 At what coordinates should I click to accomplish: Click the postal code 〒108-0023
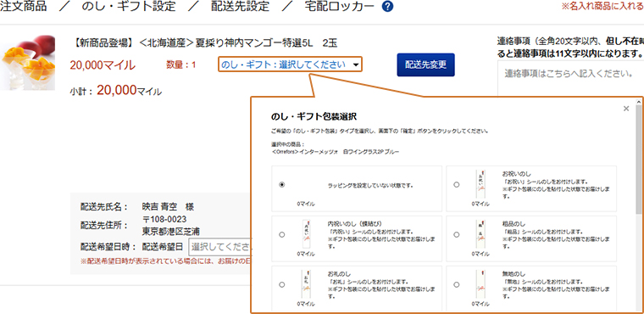(164, 218)
